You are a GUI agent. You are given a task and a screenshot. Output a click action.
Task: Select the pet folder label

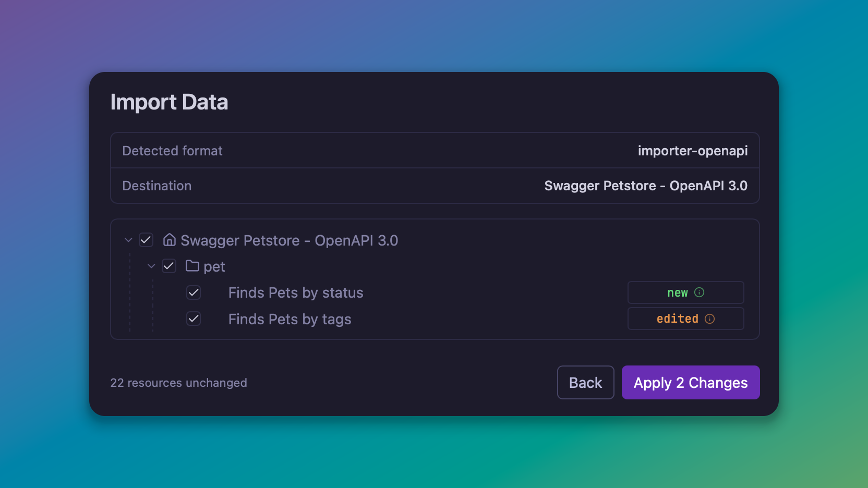[x=214, y=267]
